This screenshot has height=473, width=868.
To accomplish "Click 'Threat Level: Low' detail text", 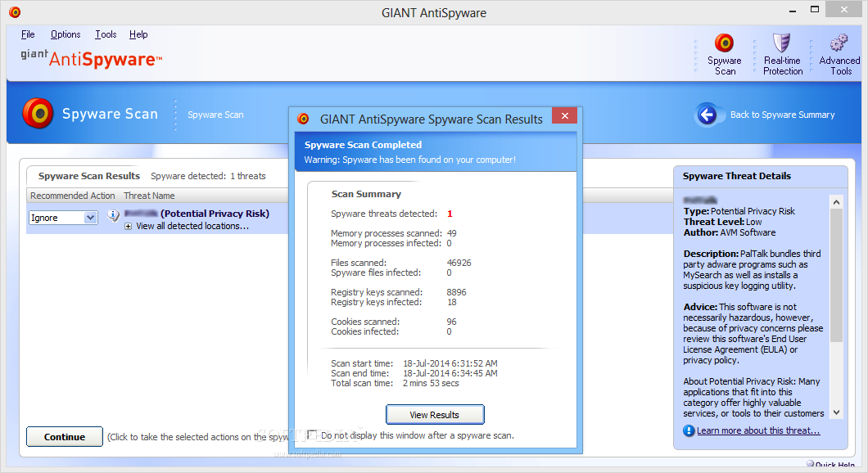I will [722, 222].
